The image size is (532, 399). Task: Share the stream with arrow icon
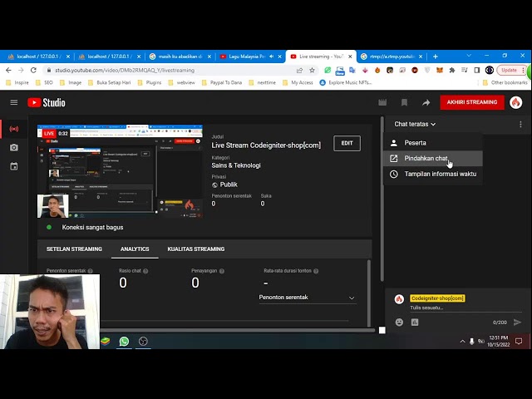pyautogui.click(x=426, y=102)
